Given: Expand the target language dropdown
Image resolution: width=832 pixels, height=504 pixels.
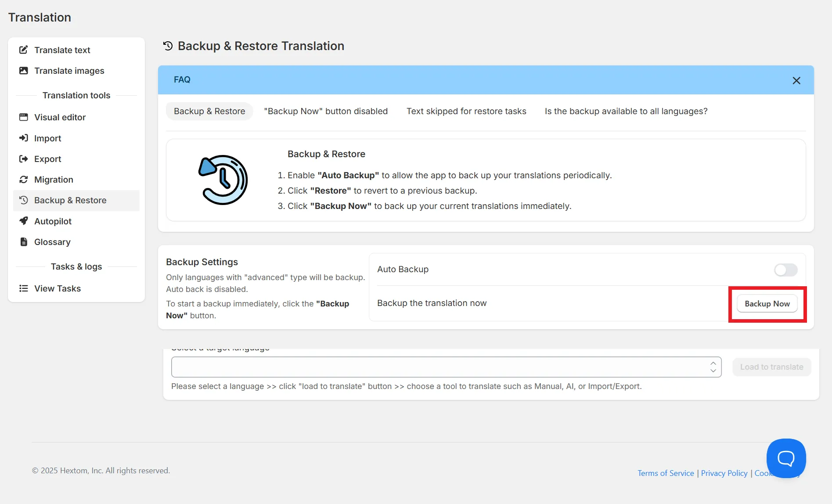Looking at the screenshot, I should point(446,367).
